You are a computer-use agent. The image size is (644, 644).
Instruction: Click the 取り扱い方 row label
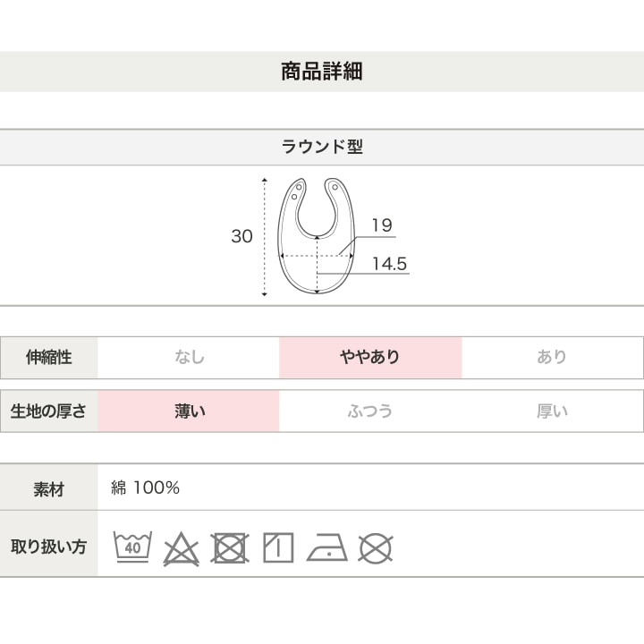49,547
